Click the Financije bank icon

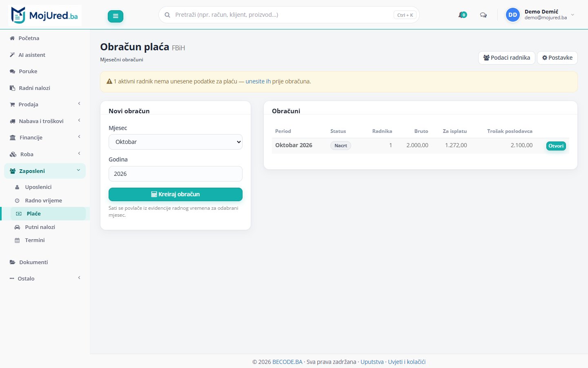pyautogui.click(x=13, y=137)
